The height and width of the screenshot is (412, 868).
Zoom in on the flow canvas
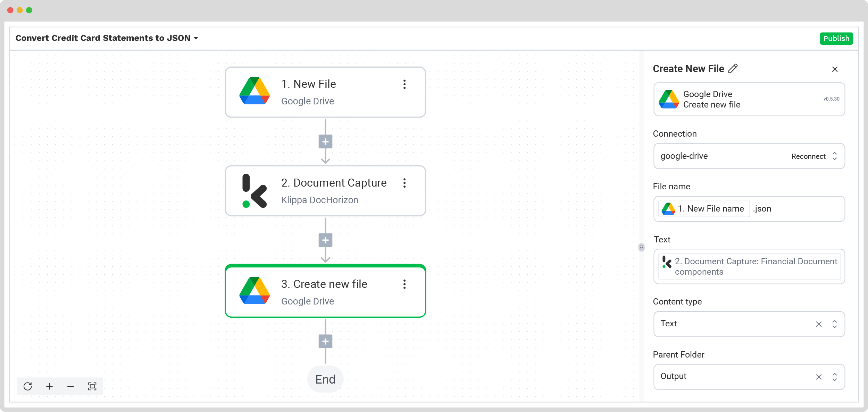[x=49, y=386]
